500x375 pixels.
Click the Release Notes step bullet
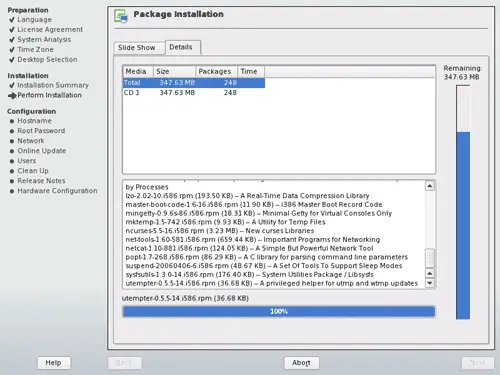[x=12, y=181]
